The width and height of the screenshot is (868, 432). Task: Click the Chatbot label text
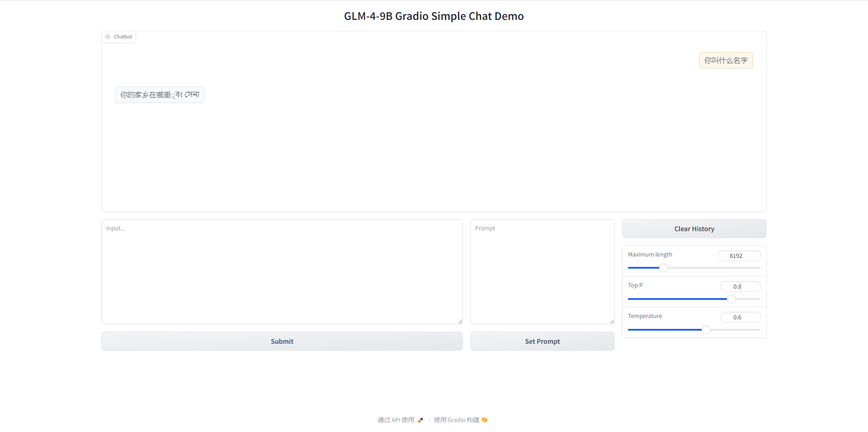click(123, 37)
